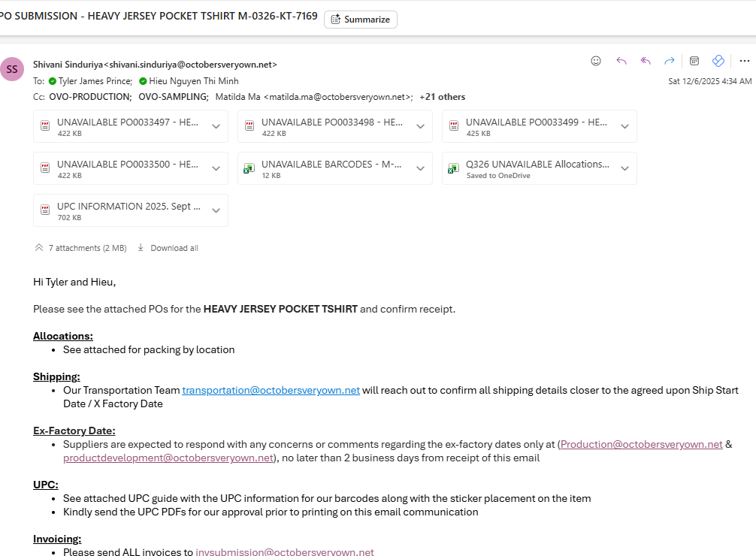Click the emoji reaction icon
This screenshot has height=556, width=756.
[596, 61]
